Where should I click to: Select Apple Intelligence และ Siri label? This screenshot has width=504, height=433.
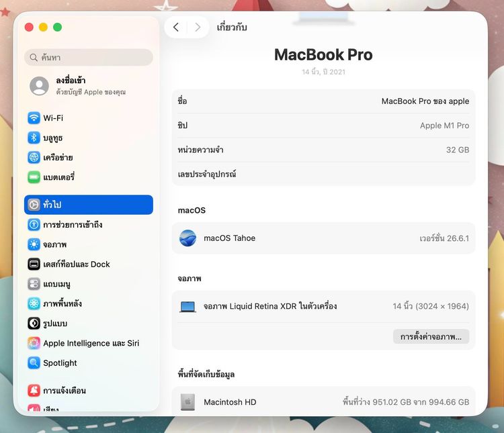coord(91,343)
